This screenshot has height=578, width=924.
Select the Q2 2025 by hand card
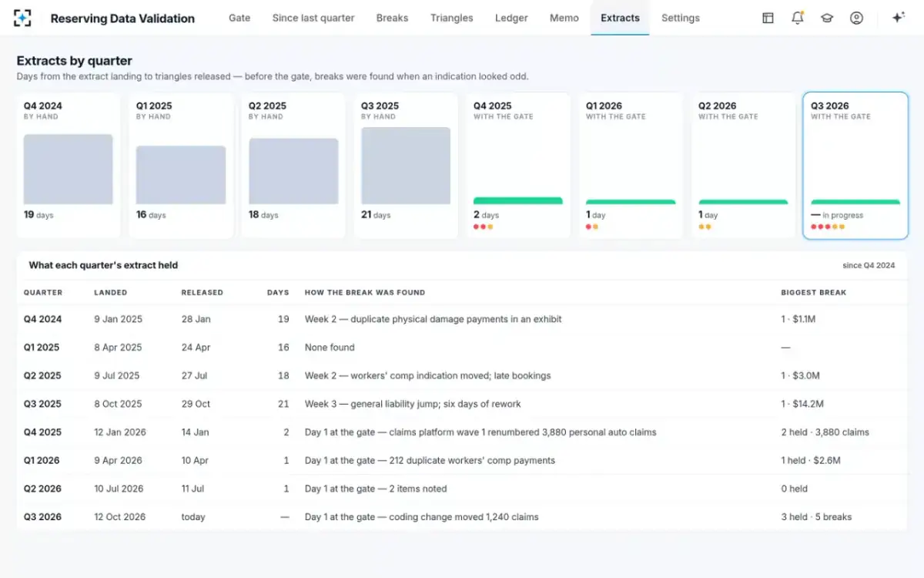point(293,166)
